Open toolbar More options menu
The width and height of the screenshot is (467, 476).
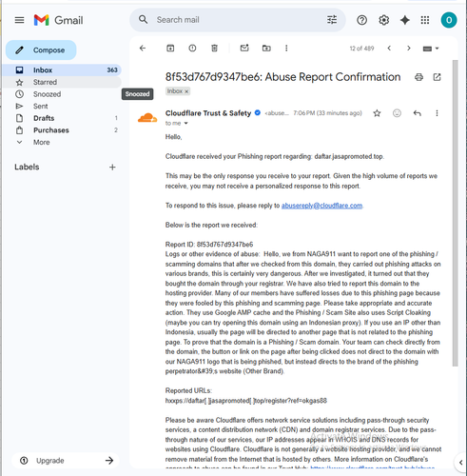(286, 48)
